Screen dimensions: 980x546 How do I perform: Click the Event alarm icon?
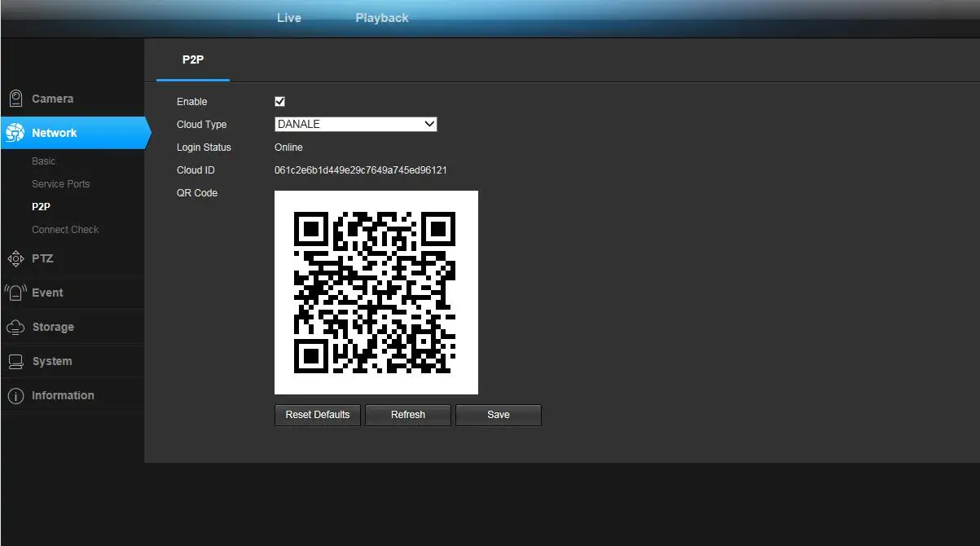tap(15, 293)
